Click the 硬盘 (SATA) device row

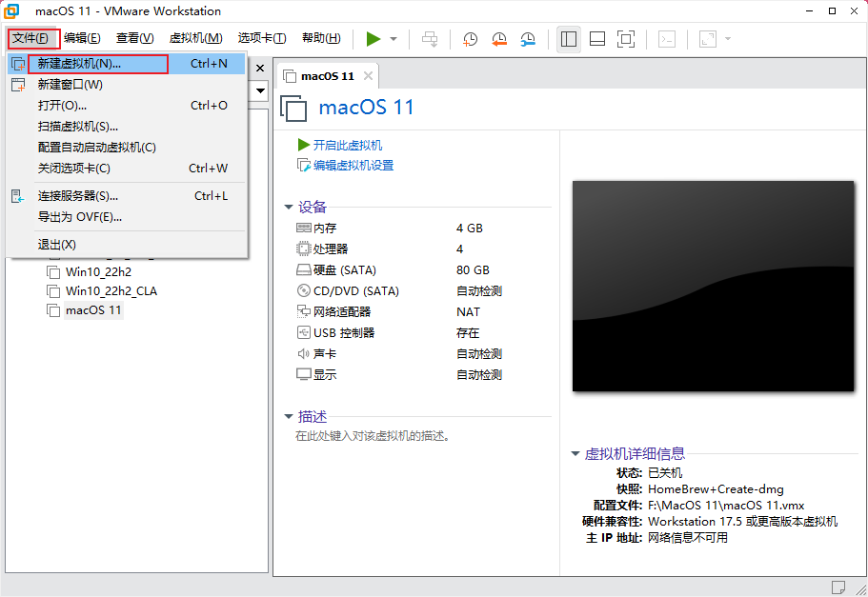(x=423, y=270)
